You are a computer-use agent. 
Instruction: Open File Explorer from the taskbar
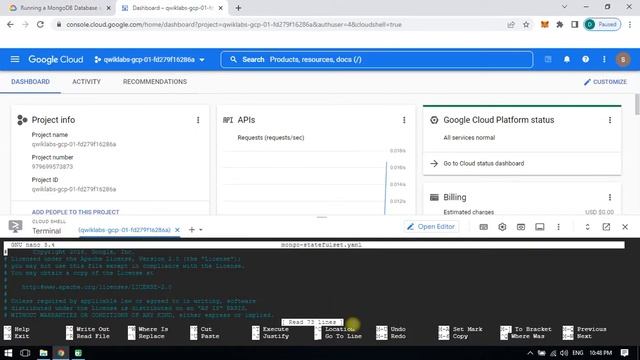coord(43,353)
